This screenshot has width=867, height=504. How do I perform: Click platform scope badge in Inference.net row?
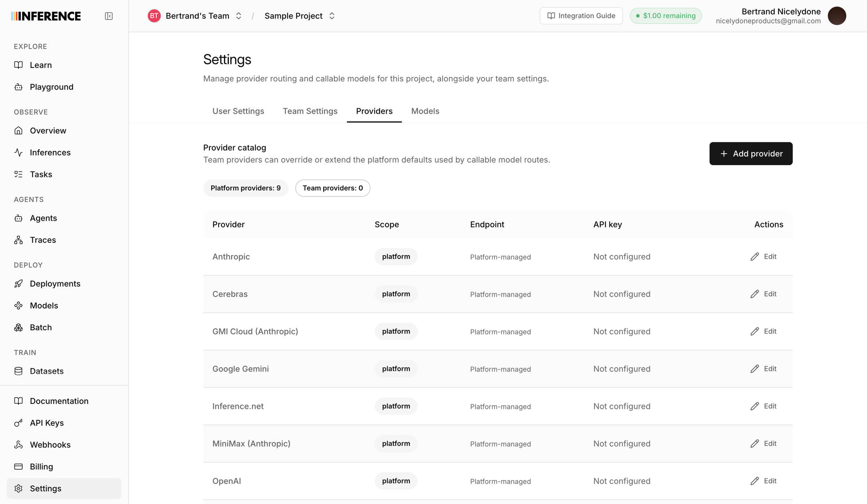[396, 406]
